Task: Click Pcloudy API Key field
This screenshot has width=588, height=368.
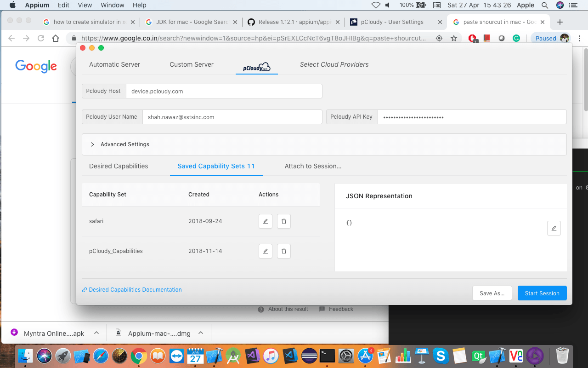Action: point(472,117)
